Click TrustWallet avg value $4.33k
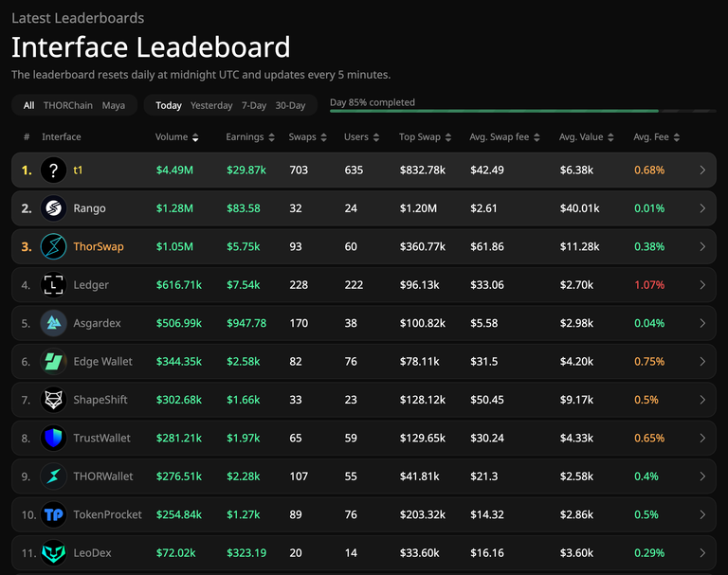Viewport: 728px width, 575px height. (576, 438)
